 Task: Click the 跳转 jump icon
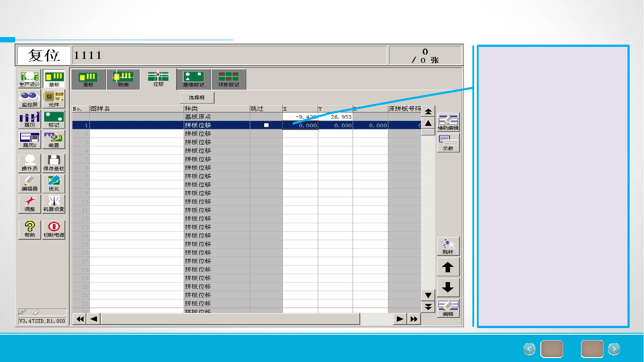click(448, 246)
